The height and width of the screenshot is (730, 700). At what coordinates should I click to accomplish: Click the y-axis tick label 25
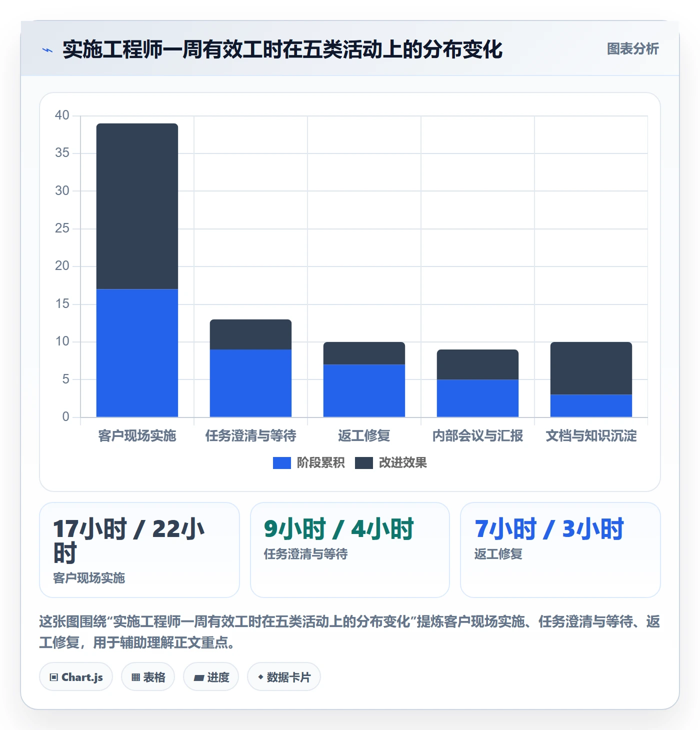pyautogui.click(x=62, y=228)
